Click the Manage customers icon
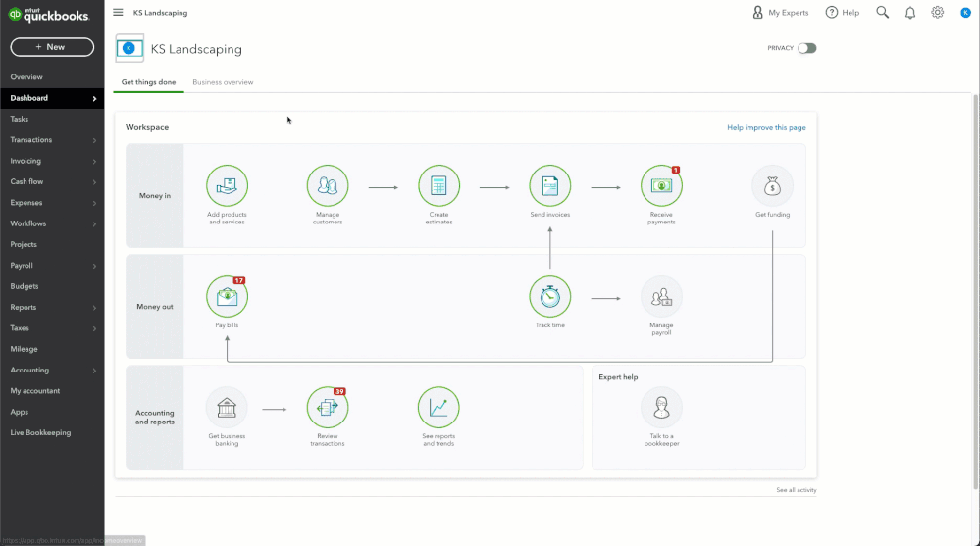This screenshot has width=980, height=546. click(328, 185)
